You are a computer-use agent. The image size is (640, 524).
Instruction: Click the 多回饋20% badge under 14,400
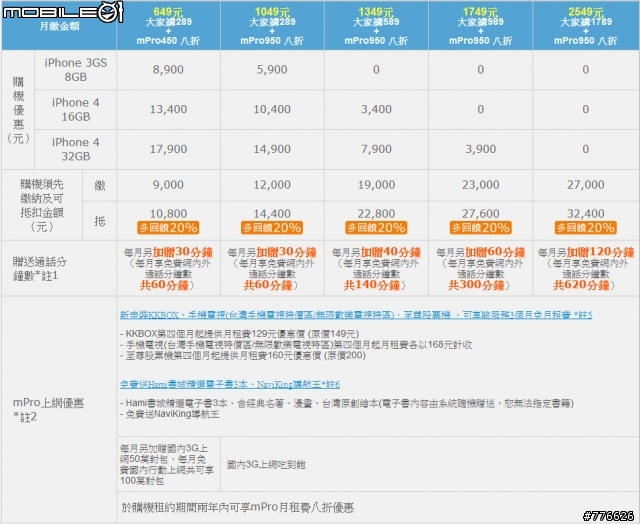272,228
